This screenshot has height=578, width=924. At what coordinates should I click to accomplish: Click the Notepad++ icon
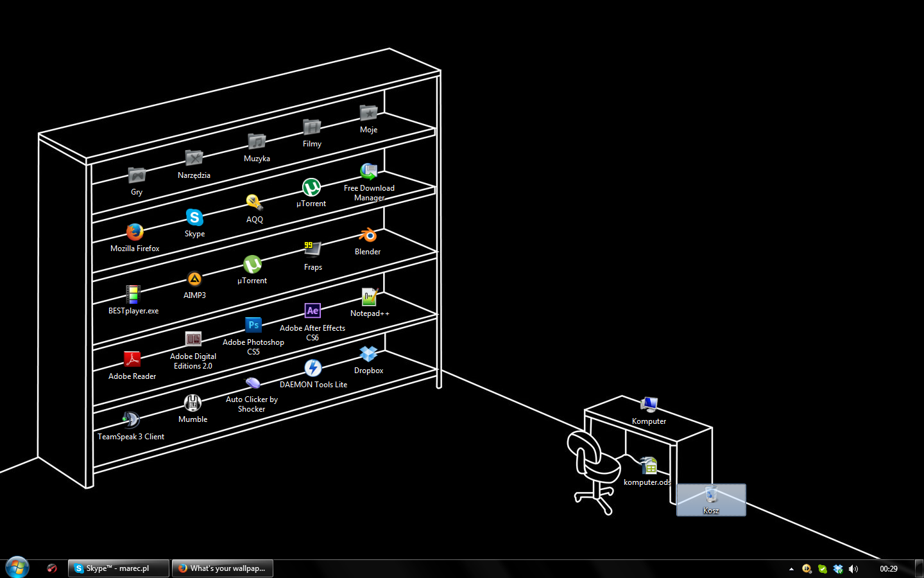pyautogui.click(x=370, y=297)
